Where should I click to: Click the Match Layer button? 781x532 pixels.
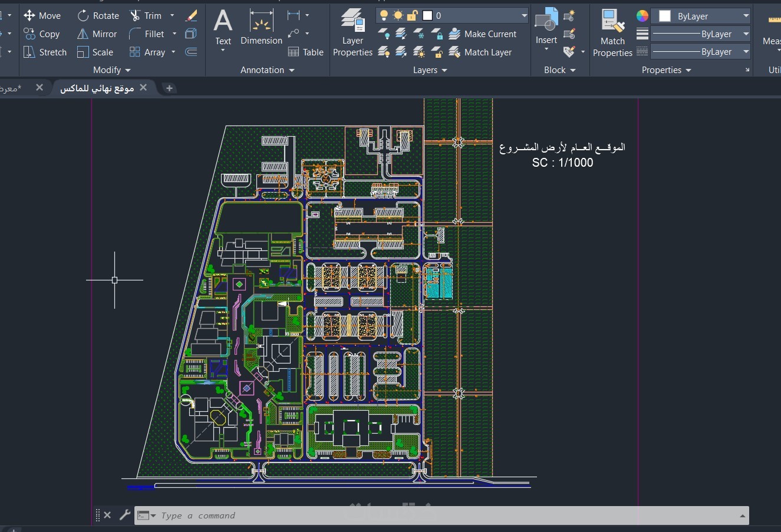480,52
